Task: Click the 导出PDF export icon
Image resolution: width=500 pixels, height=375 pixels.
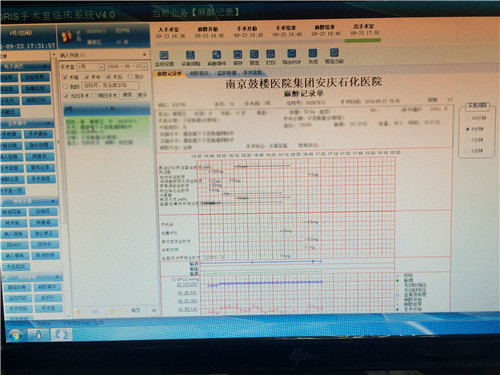Action: point(292,54)
